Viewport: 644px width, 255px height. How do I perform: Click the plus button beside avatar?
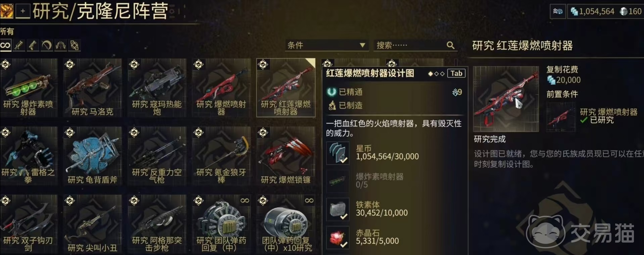pos(23,11)
